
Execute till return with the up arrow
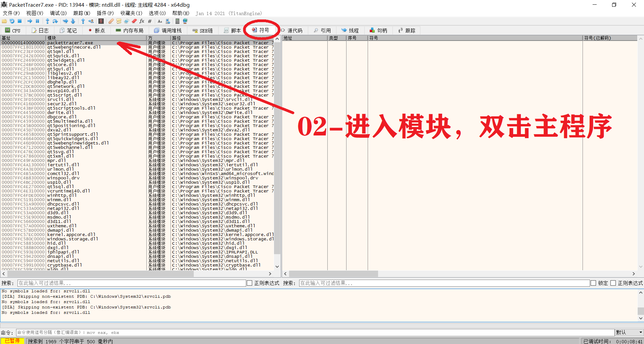[83, 21]
